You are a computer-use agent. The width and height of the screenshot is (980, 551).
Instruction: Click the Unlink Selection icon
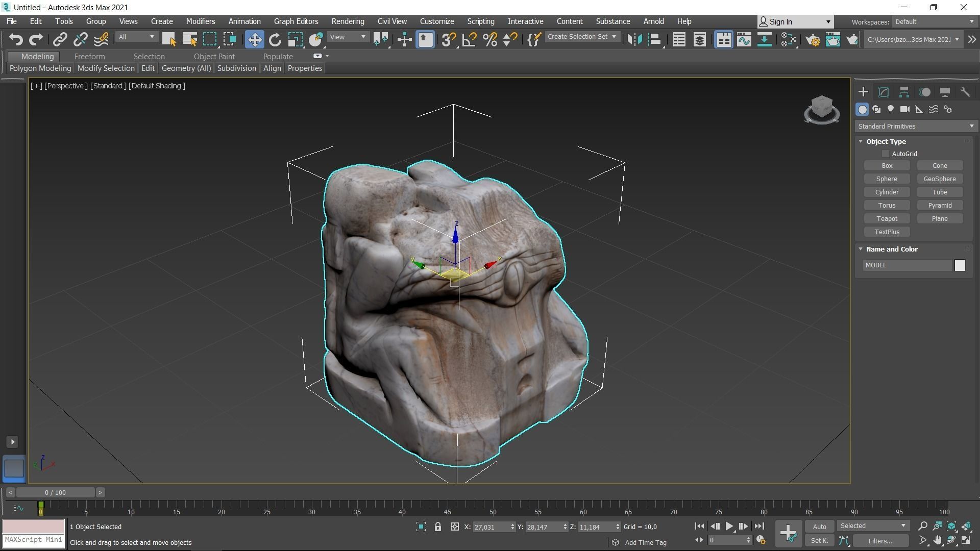click(80, 39)
